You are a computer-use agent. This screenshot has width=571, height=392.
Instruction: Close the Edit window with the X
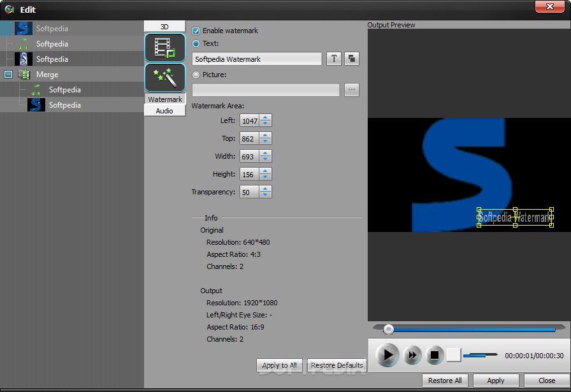point(550,6)
